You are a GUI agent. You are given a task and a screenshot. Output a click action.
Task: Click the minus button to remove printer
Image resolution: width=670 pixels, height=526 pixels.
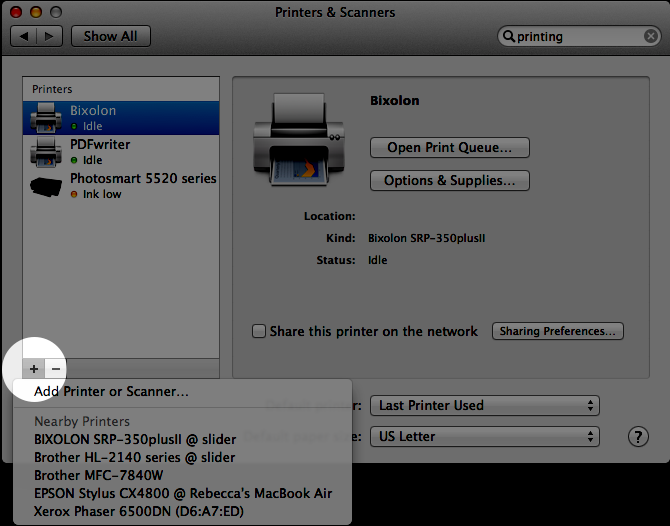coord(56,369)
